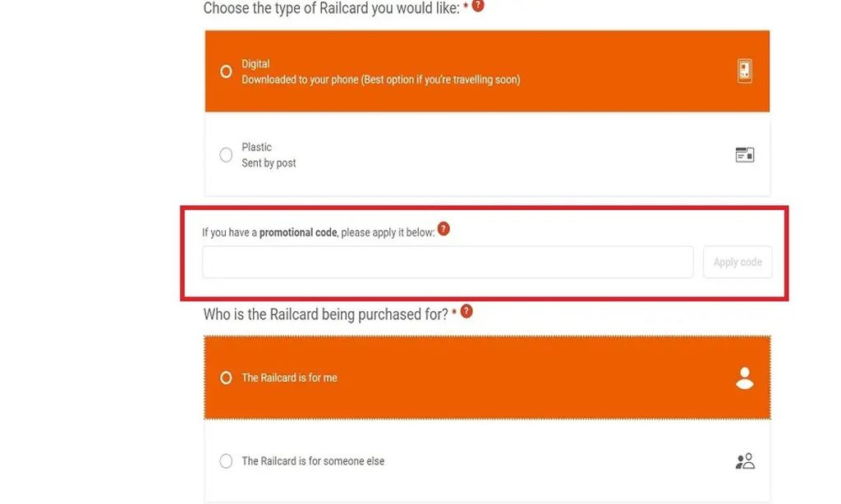Click the "Plastic Sent by post" option row
This screenshot has width=841, height=504.
pos(488,153)
